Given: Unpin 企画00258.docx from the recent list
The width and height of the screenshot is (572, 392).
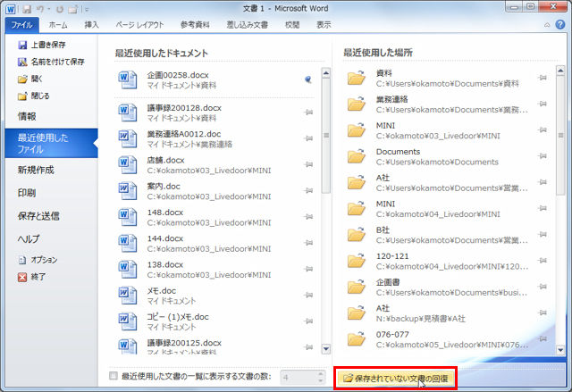Looking at the screenshot, I should pyautogui.click(x=308, y=79).
